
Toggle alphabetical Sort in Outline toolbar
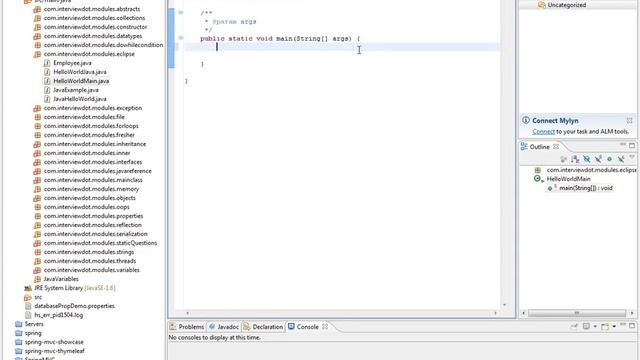tap(575, 159)
